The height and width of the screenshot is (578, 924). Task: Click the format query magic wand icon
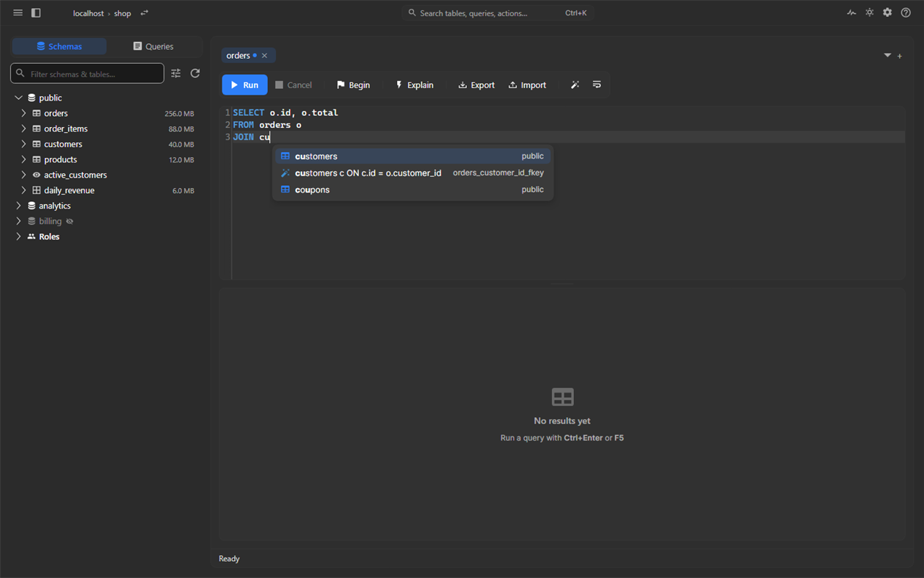(575, 85)
